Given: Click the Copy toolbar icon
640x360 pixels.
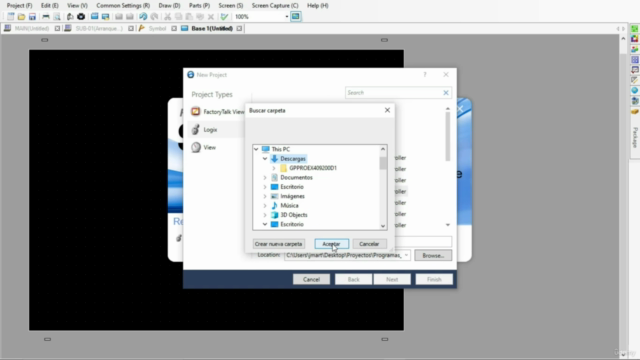Looking at the screenshot, I should pyautogui.click(x=178, y=16).
